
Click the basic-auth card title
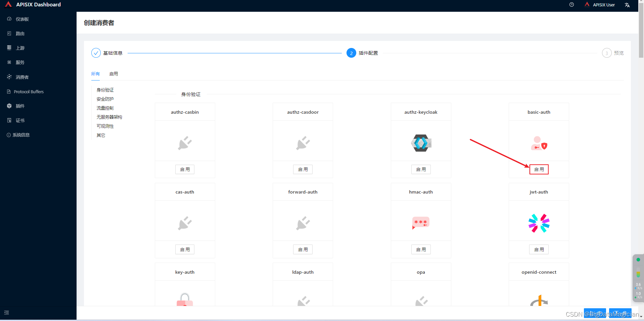pyautogui.click(x=539, y=112)
